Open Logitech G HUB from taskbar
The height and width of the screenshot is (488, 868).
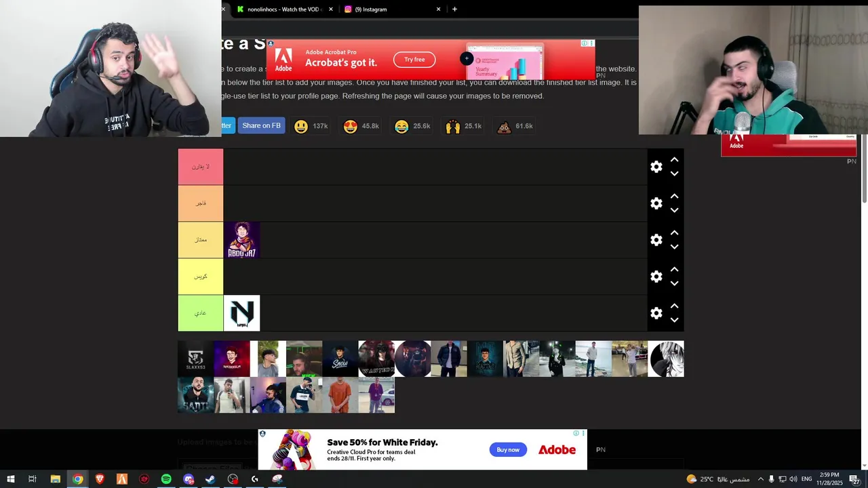click(255, 479)
